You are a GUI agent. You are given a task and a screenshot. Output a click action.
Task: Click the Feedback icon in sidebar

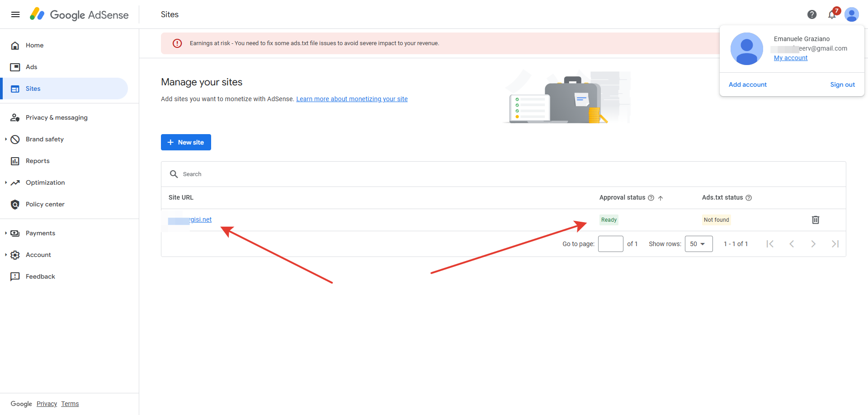pyautogui.click(x=15, y=277)
